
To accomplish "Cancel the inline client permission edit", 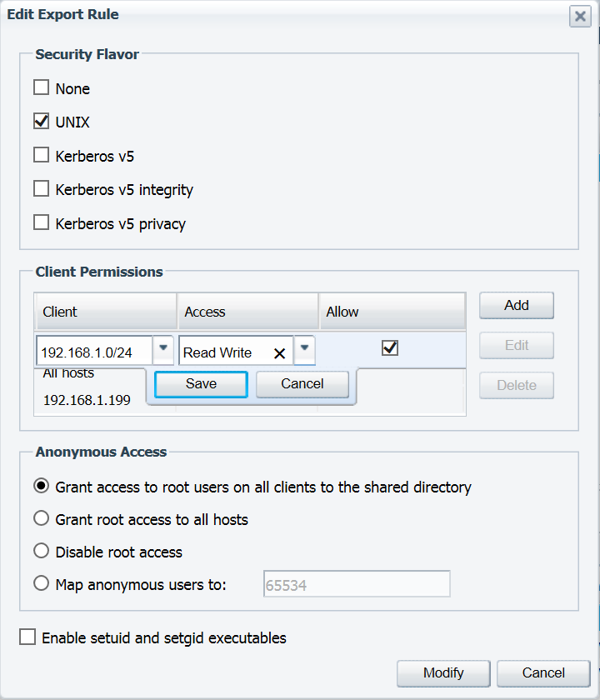I will [x=302, y=384].
